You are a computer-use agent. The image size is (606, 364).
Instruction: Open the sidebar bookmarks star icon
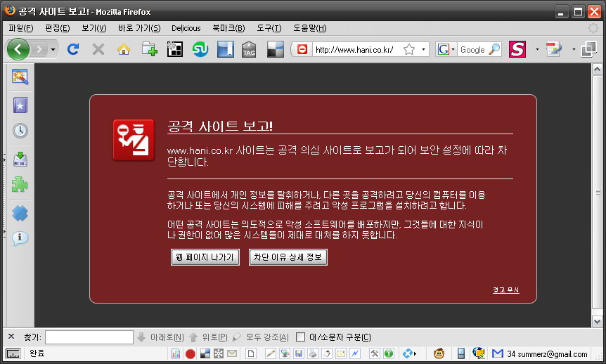[x=20, y=105]
